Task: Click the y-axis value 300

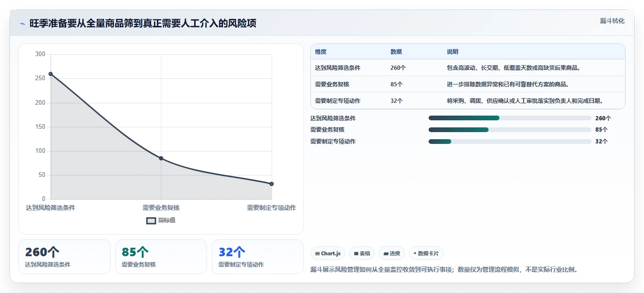Action: pos(41,54)
